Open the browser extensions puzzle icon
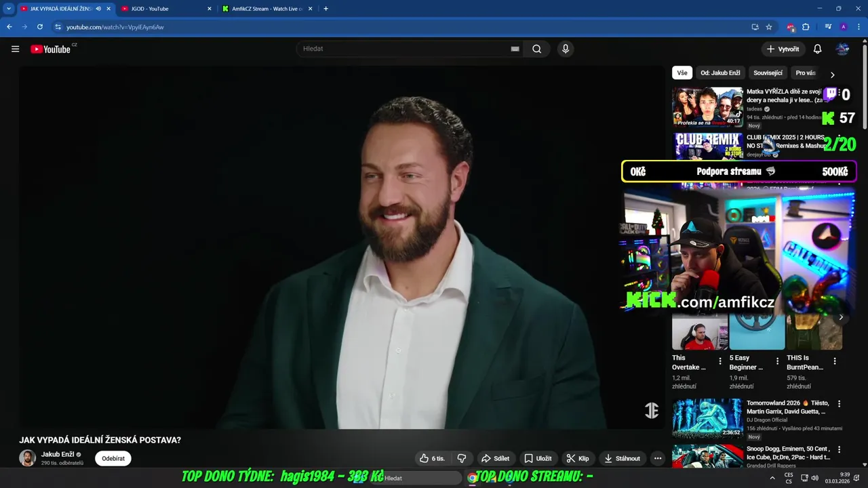This screenshot has width=868, height=488. click(x=806, y=27)
